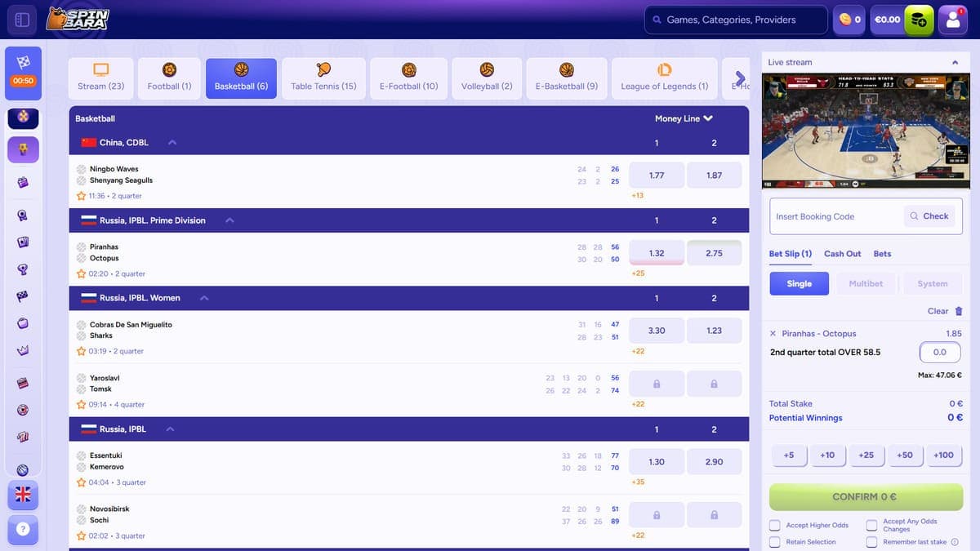Click the stake amount field showing 0.0
This screenshot has height=551, width=980.
click(940, 352)
